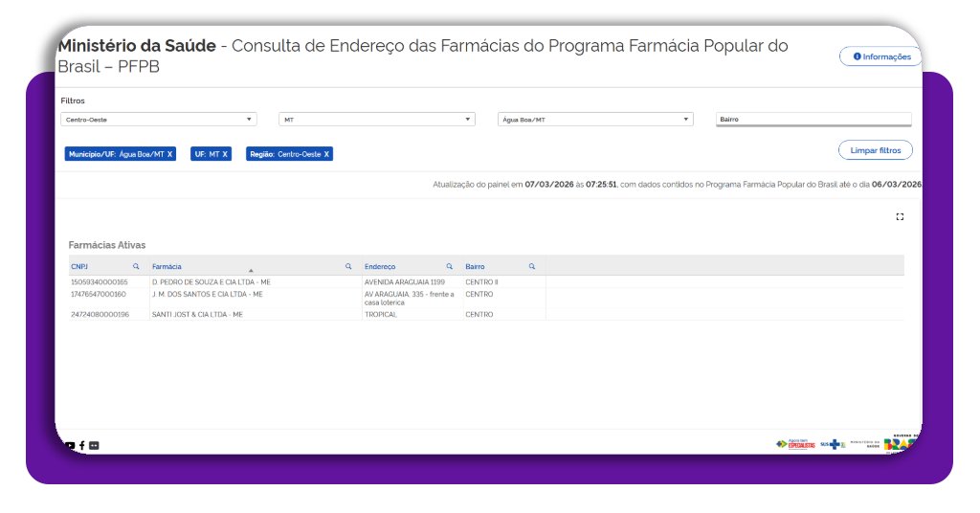Viewport: 980px width, 513px height.
Task: Select CNPJ 17476547000160 cell
Action: pyautogui.click(x=99, y=294)
